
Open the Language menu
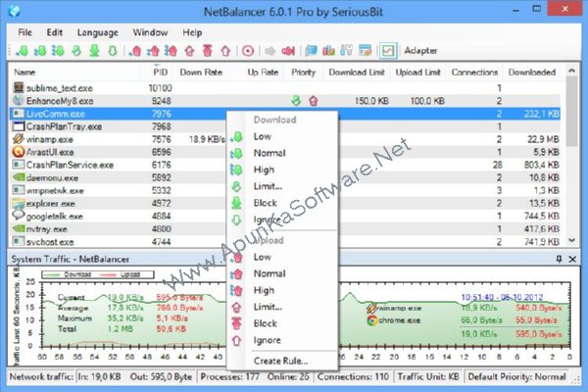pos(97,32)
